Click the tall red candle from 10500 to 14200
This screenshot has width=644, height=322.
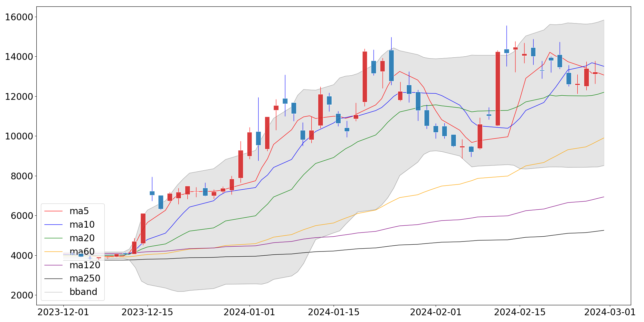[498, 89]
